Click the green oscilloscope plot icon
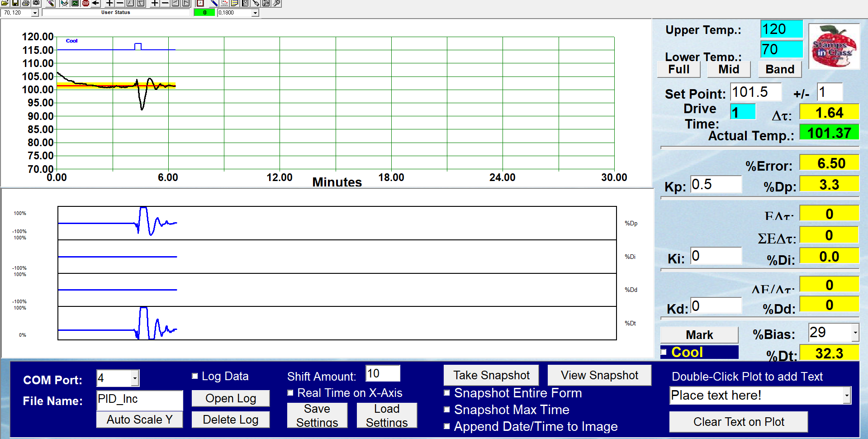 point(75,3)
